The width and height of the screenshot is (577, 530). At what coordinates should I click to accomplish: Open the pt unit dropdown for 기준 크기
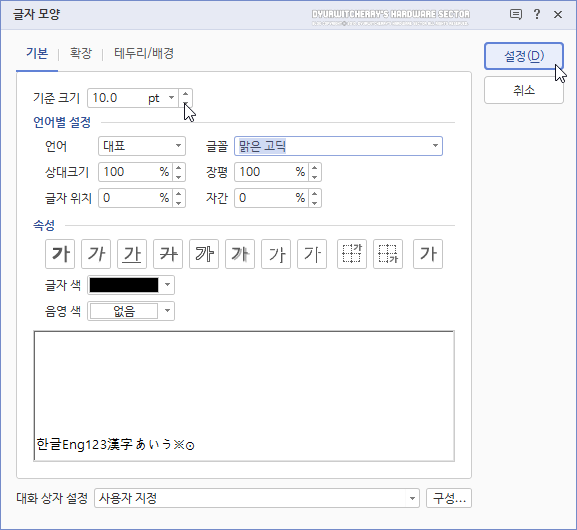171,98
